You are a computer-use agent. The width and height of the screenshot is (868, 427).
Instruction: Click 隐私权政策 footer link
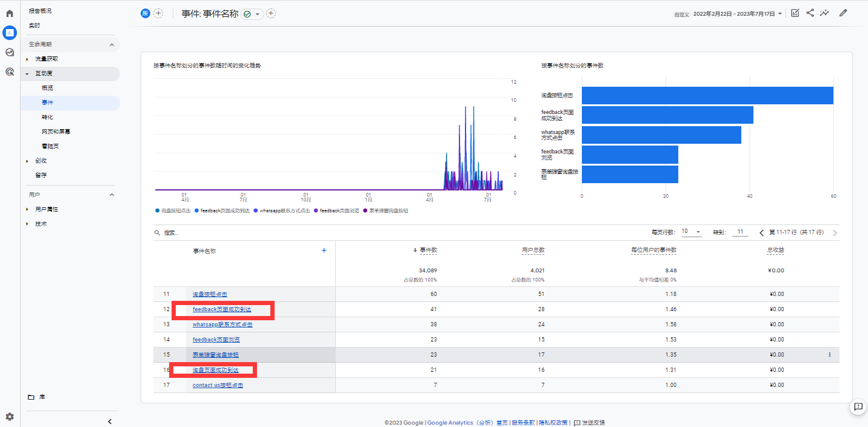tap(553, 423)
